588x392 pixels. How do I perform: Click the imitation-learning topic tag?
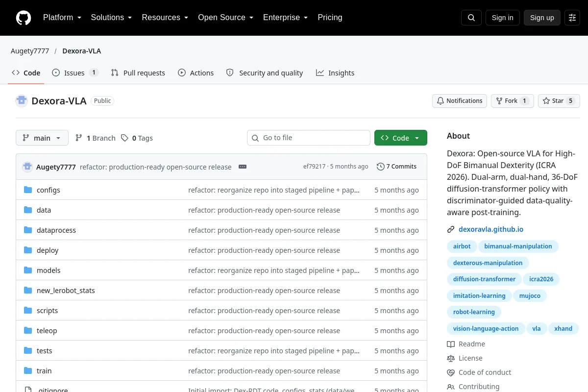click(479, 296)
